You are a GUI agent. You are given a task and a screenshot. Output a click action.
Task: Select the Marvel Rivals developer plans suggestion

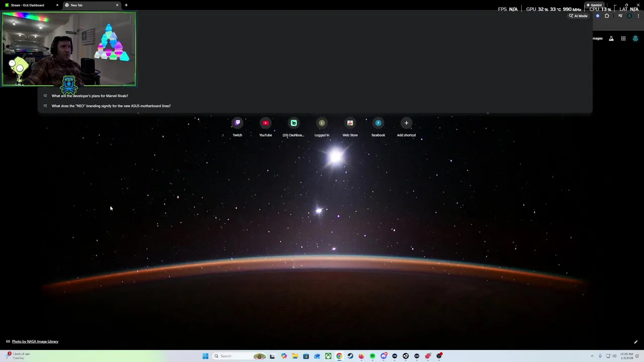(x=315, y=96)
